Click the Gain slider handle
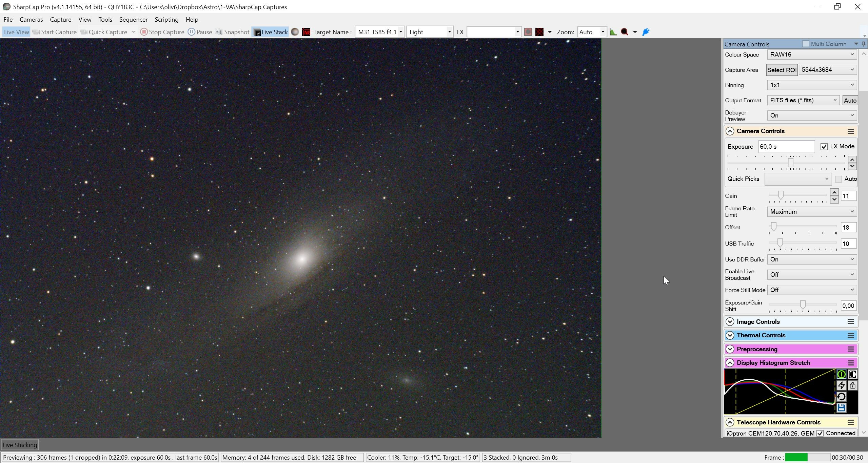868x463 pixels. (x=781, y=195)
